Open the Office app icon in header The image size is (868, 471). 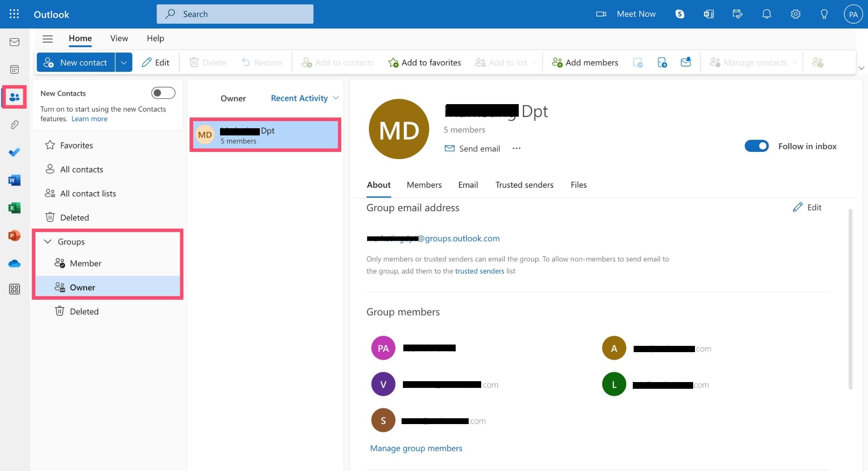(x=709, y=14)
